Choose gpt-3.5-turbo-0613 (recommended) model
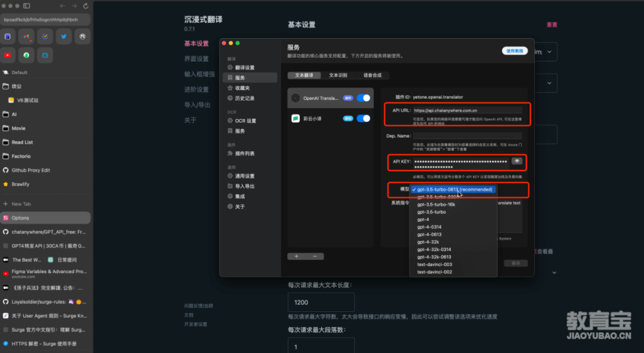The width and height of the screenshot is (644, 353). [x=453, y=190]
